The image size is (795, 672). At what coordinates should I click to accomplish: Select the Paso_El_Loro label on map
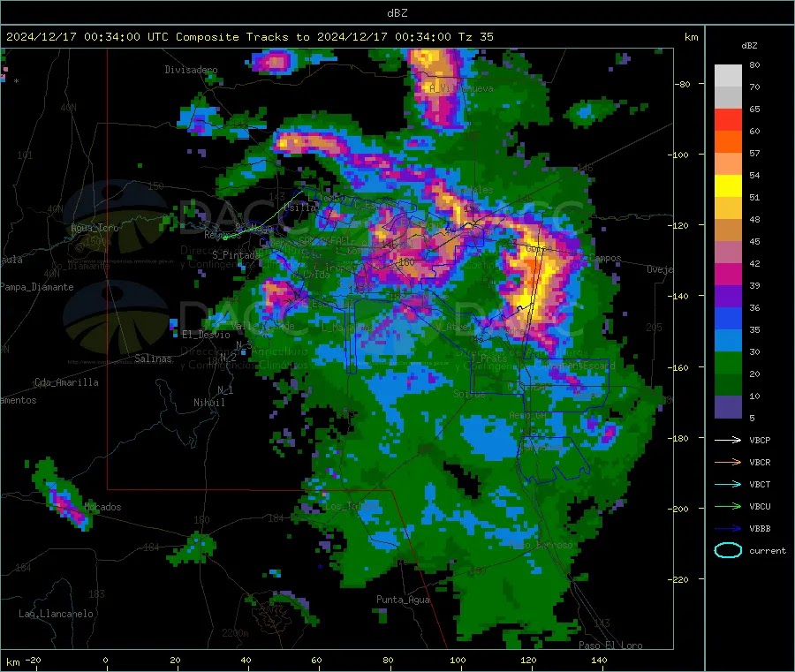[x=610, y=646]
